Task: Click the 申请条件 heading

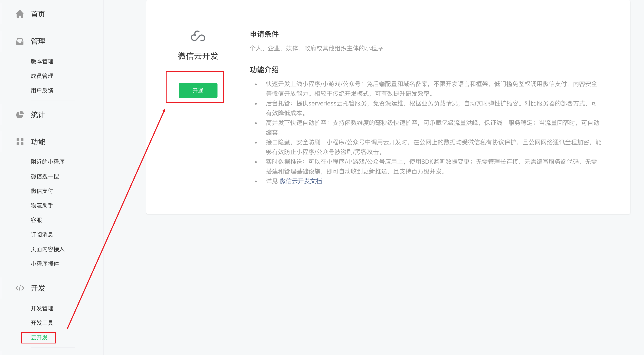Action: (264, 34)
